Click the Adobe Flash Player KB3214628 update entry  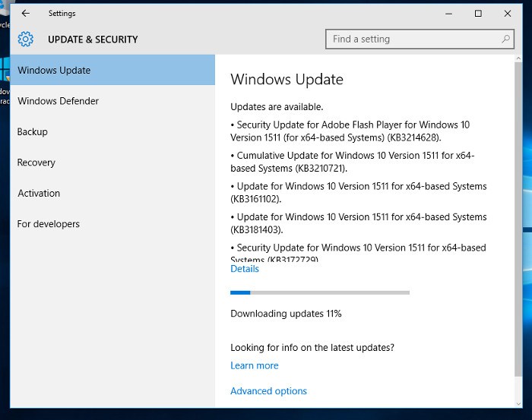pyautogui.click(x=350, y=131)
